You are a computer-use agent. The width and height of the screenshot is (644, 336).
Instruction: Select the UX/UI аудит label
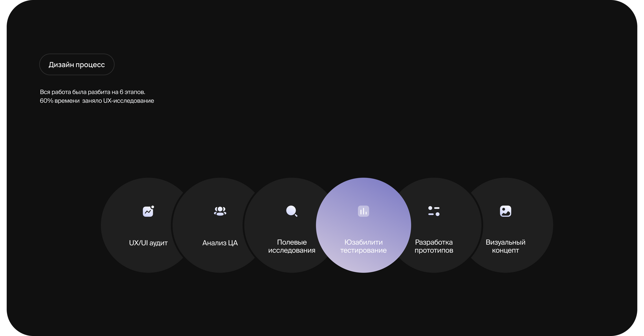148,243
